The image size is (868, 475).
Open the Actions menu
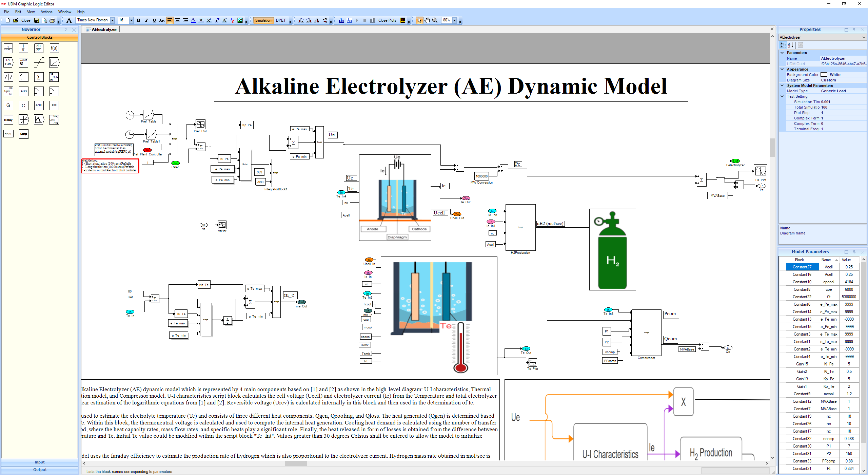(46, 12)
